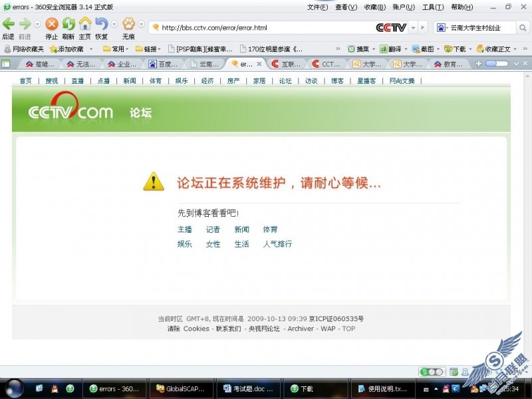Open the 记者 blog link

[x=213, y=229]
